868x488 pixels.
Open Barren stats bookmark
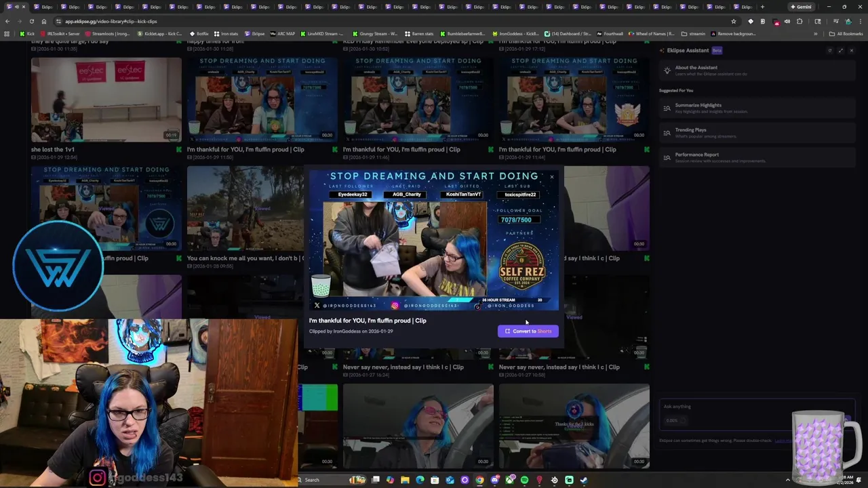[419, 33]
